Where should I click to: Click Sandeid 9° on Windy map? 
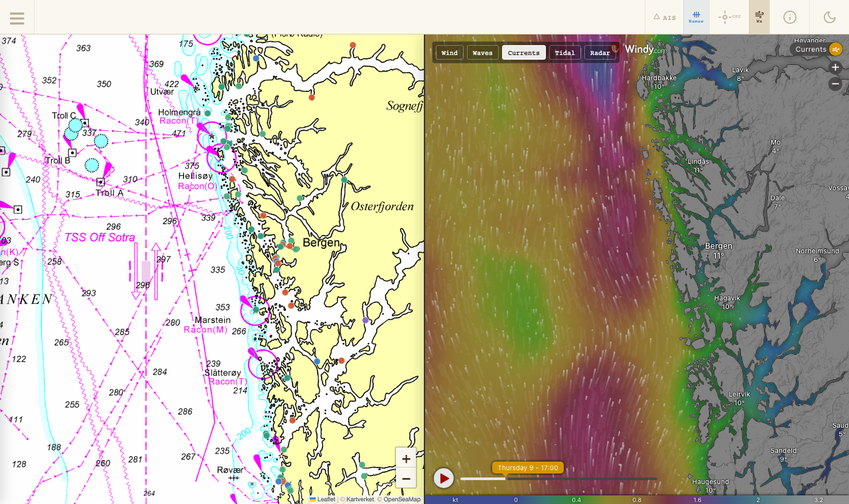783,455
